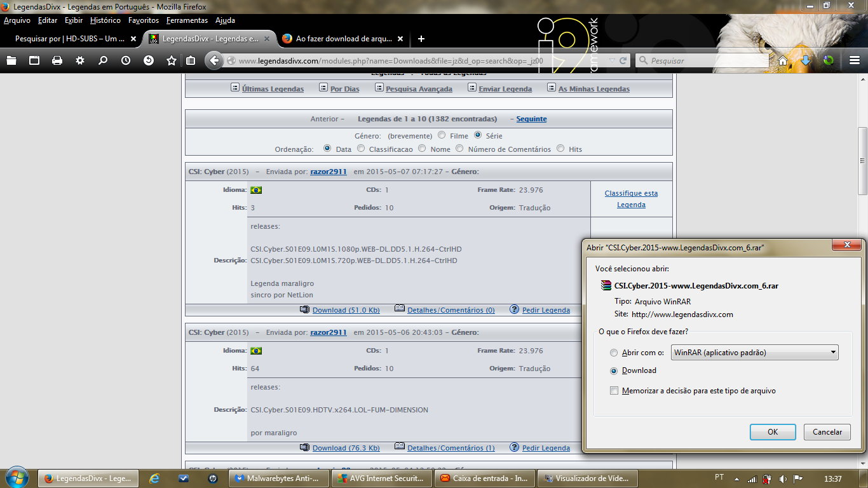Open the Favoritos menu
The width and height of the screenshot is (868, 488).
click(143, 20)
